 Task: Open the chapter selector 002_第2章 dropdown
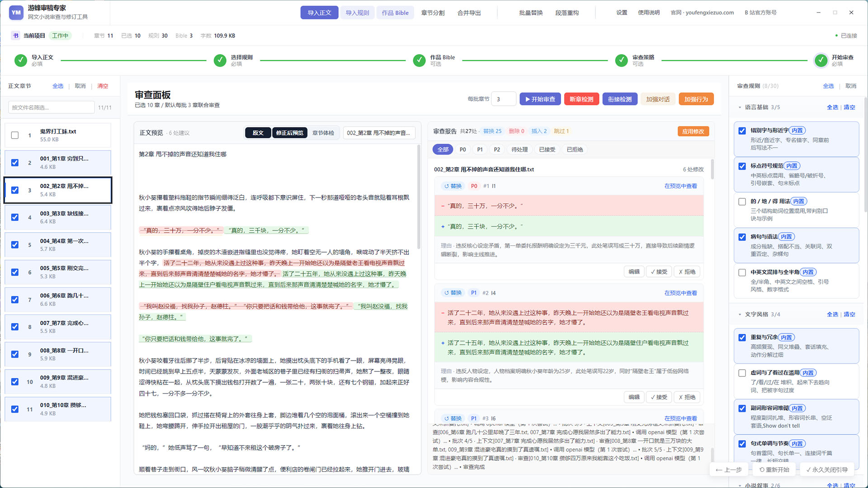(379, 133)
